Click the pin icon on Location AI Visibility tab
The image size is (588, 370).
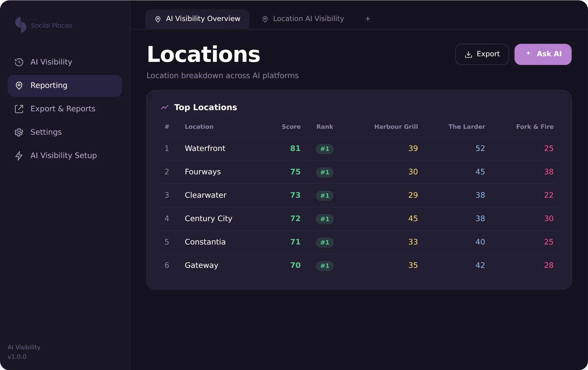click(x=265, y=19)
